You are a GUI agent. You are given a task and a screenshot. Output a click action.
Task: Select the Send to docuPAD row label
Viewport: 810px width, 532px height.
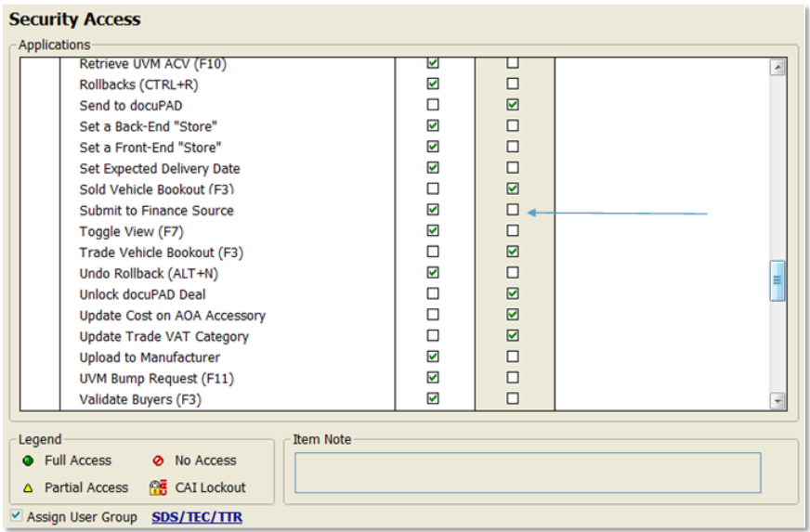131,105
